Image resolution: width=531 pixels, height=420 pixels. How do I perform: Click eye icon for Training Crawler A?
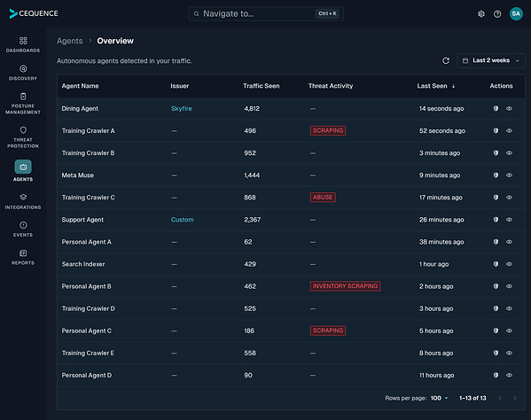tap(509, 130)
